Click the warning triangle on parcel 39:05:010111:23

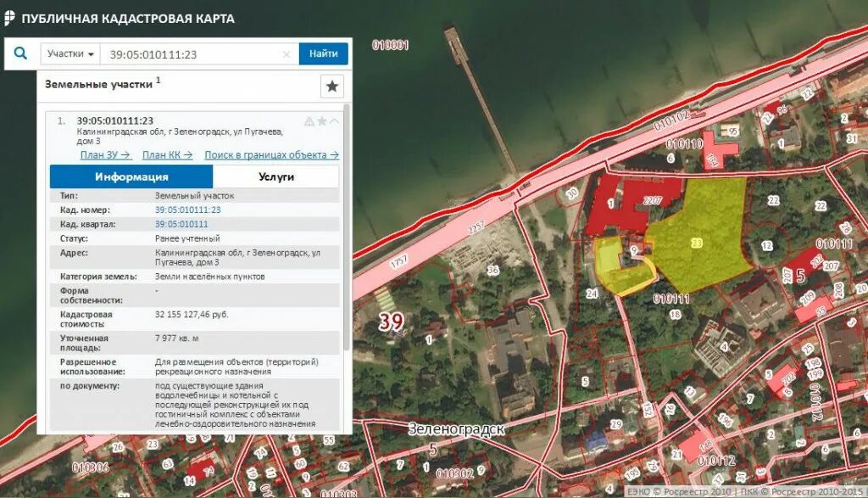(x=309, y=120)
